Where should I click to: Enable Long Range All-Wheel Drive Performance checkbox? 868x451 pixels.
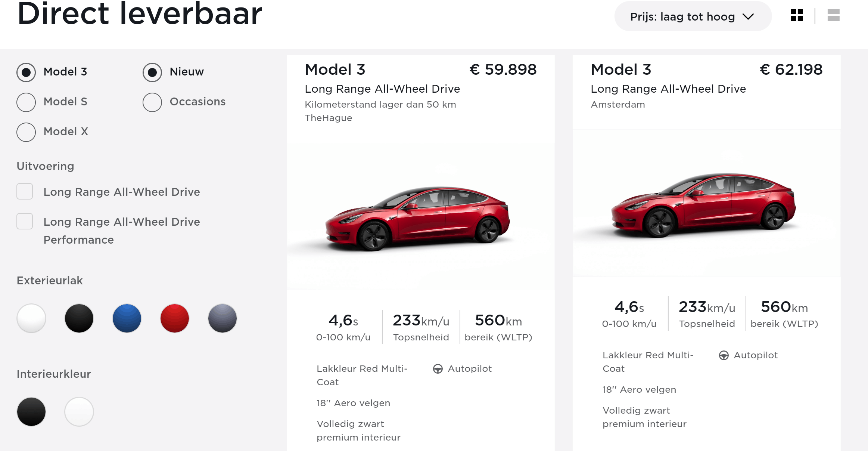tap(25, 221)
